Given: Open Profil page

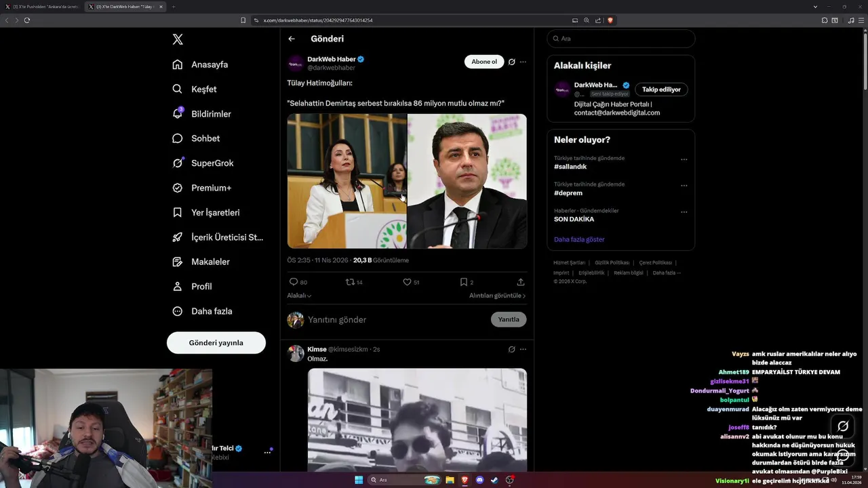Looking at the screenshot, I should (x=192, y=286).
